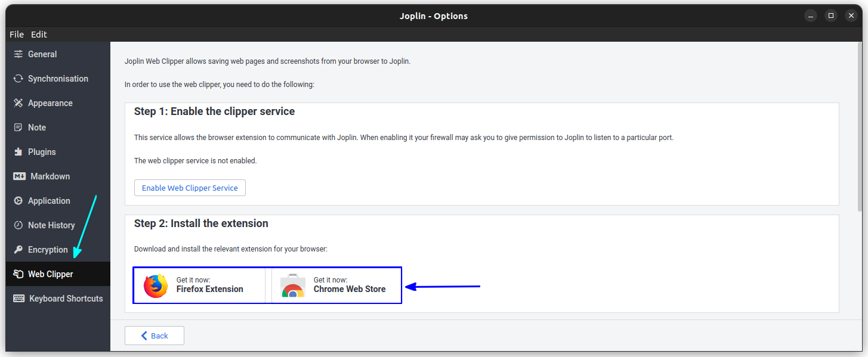Open Keyboard Shortcuts via the keyboard icon
Image resolution: width=868 pixels, height=357 pixels.
[x=18, y=298]
